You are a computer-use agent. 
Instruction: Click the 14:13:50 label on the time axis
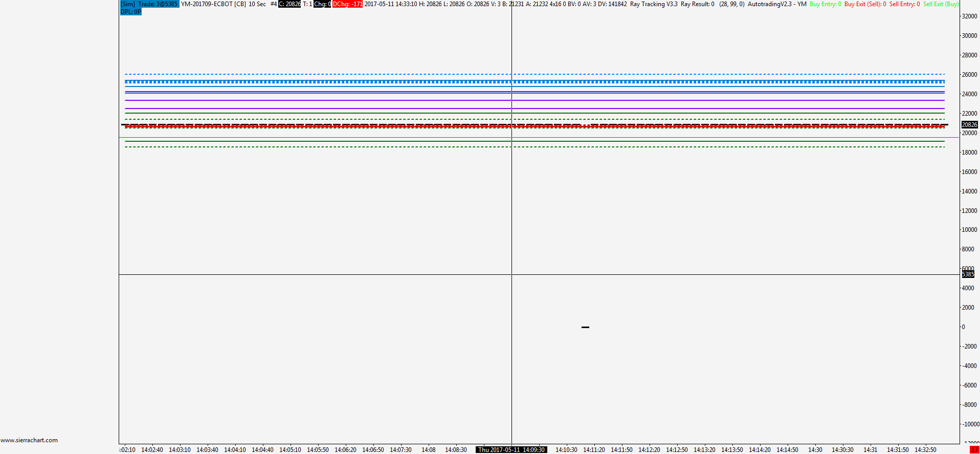click(732, 450)
